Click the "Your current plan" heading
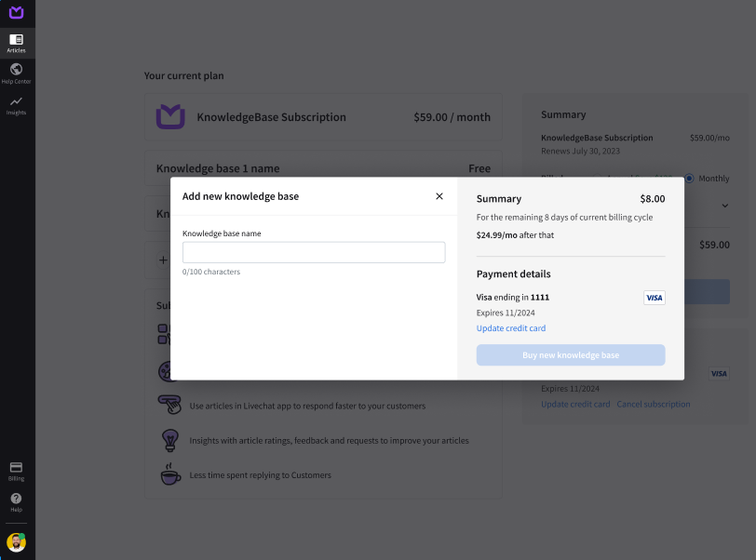Screen dimensions: 756x560 tap(183, 75)
